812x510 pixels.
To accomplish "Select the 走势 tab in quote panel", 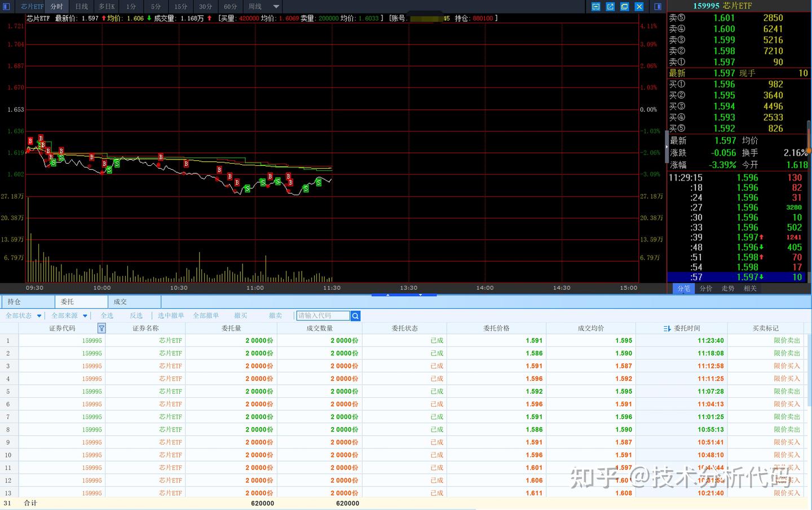I will (x=728, y=288).
